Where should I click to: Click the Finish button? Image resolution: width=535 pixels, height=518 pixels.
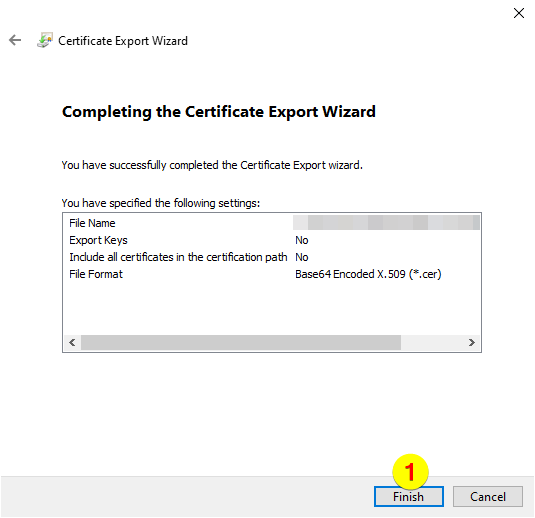408,497
